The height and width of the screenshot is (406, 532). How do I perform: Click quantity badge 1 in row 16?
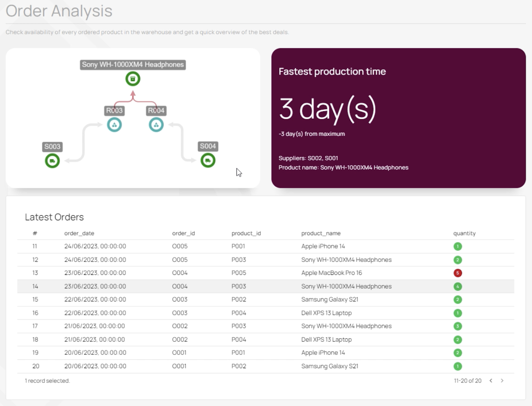tap(458, 313)
